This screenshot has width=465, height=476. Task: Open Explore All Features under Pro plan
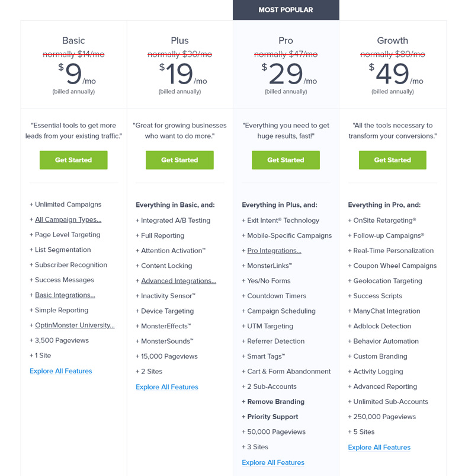273,462
